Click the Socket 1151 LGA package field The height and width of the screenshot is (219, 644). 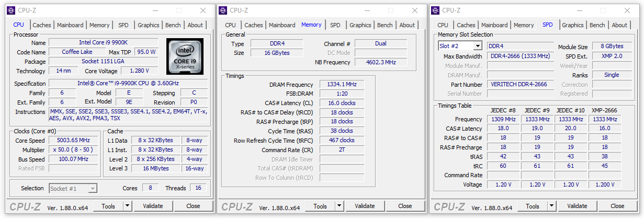pos(103,61)
